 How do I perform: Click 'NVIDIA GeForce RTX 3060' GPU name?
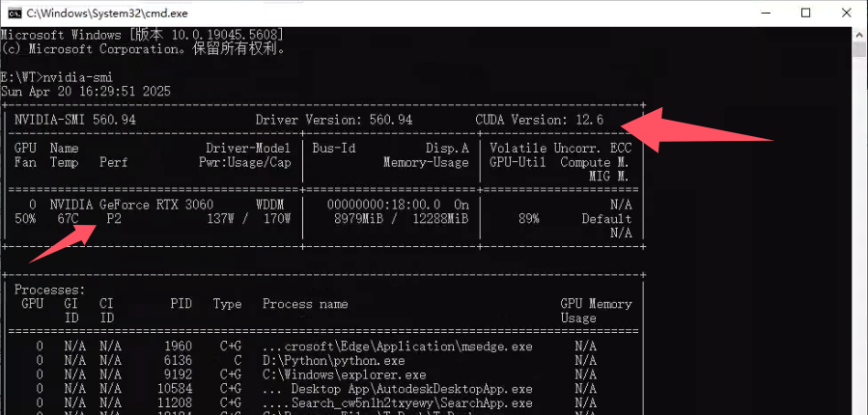(131, 205)
